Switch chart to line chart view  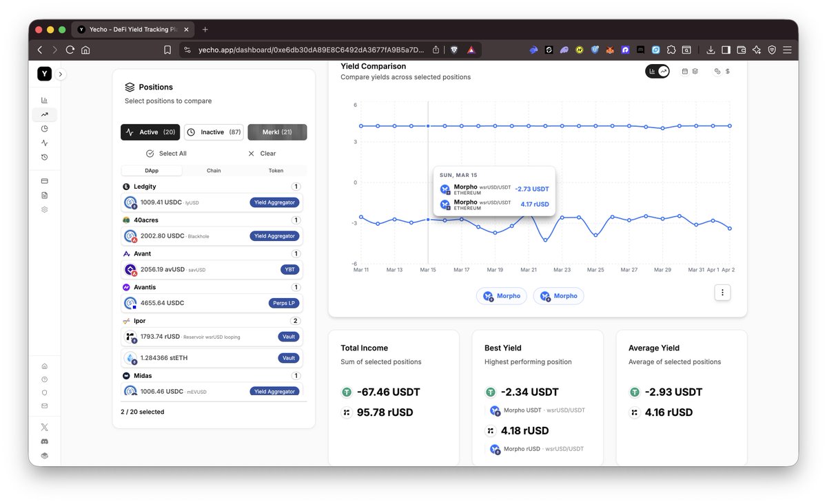(x=663, y=71)
